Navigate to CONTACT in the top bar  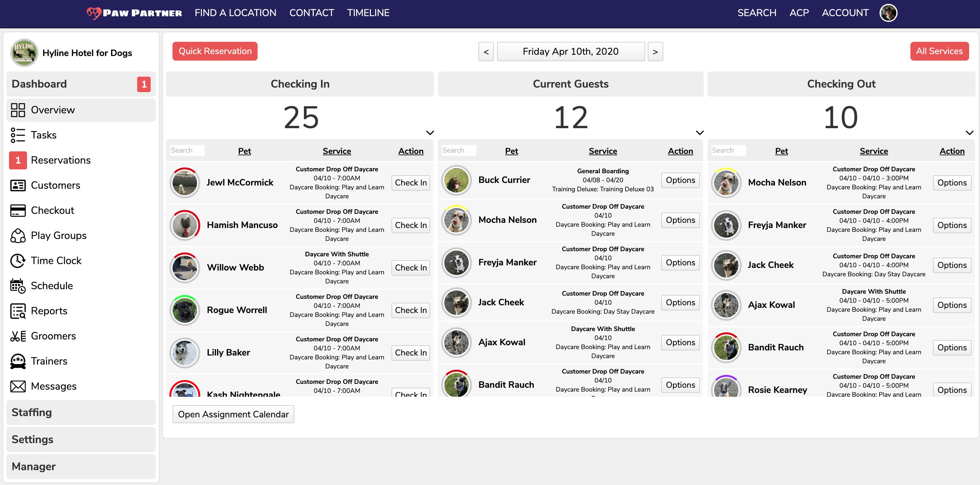coord(312,13)
